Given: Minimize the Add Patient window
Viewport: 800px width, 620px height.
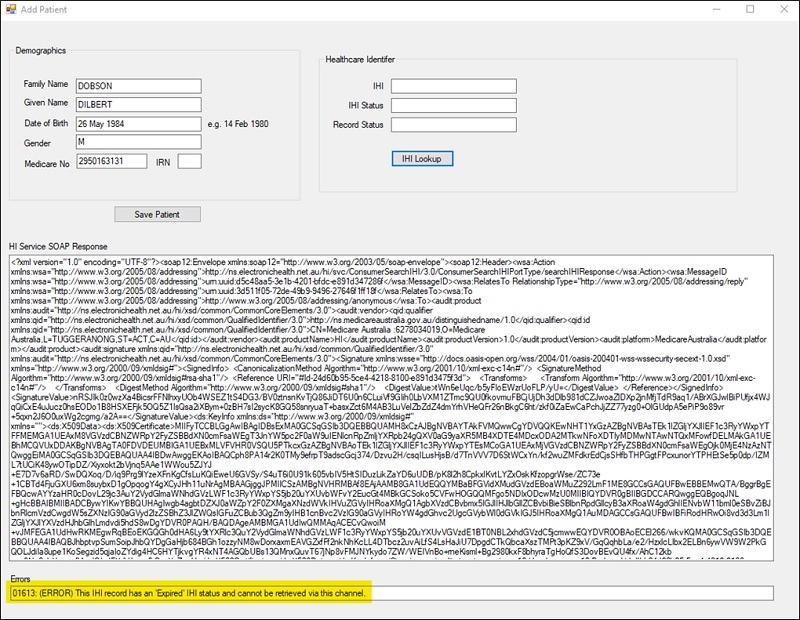Looking at the screenshot, I should click(x=716, y=10).
